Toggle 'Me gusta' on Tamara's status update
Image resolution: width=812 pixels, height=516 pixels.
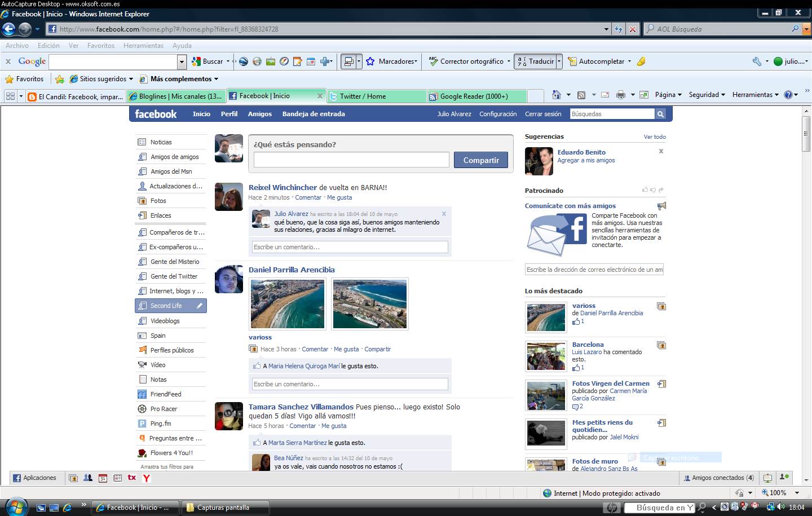coord(334,426)
